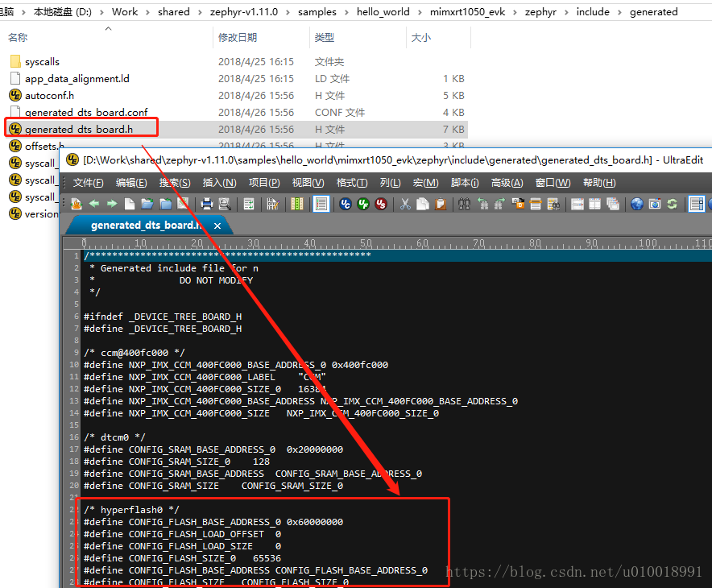Image resolution: width=712 pixels, height=588 pixels.
Task: Click the Find Previous icon
Action: (x=482, y=204)
